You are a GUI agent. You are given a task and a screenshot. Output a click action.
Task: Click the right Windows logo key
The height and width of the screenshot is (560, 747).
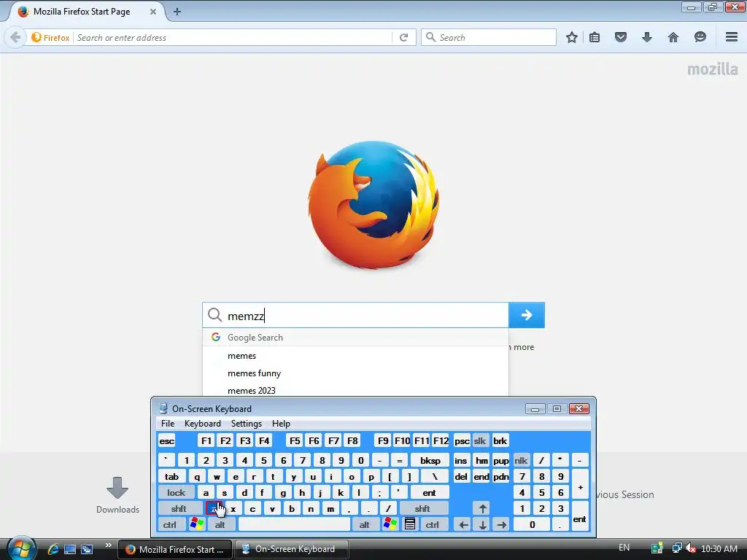click(390, 525)
